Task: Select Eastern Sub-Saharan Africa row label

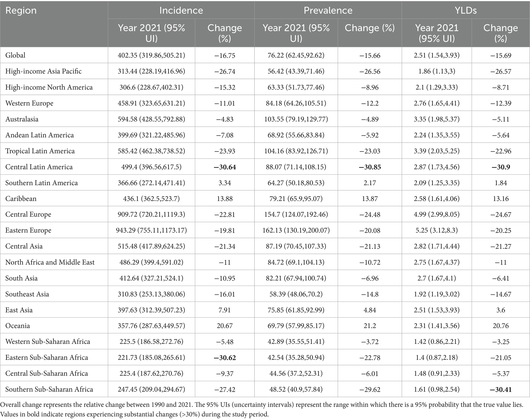Action: [47, 357]
